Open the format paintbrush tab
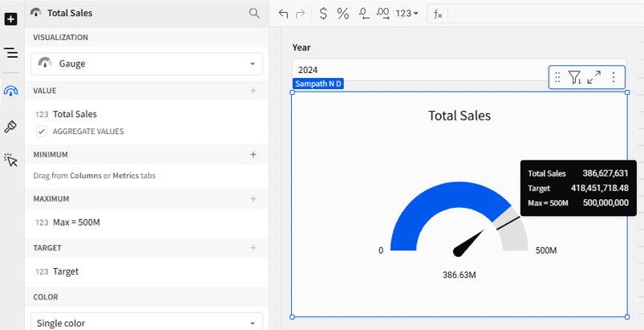 pyautogui.click(x=11, y=126)
